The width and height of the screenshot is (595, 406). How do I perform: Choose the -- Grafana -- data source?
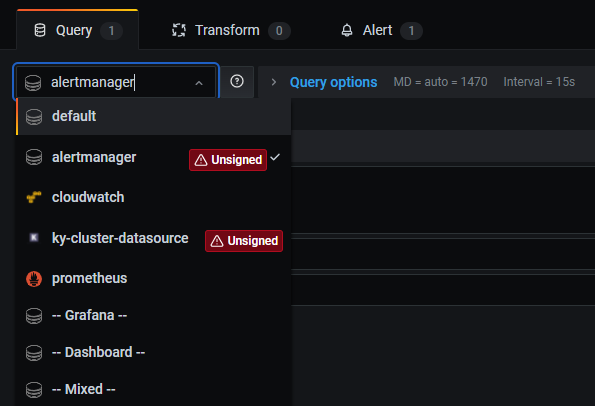[153, 315]
